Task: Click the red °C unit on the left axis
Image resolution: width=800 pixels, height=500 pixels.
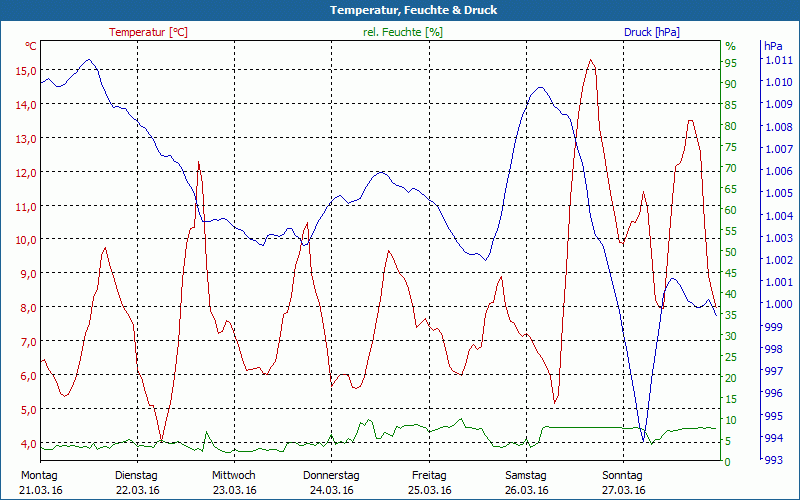Action: 31,46
